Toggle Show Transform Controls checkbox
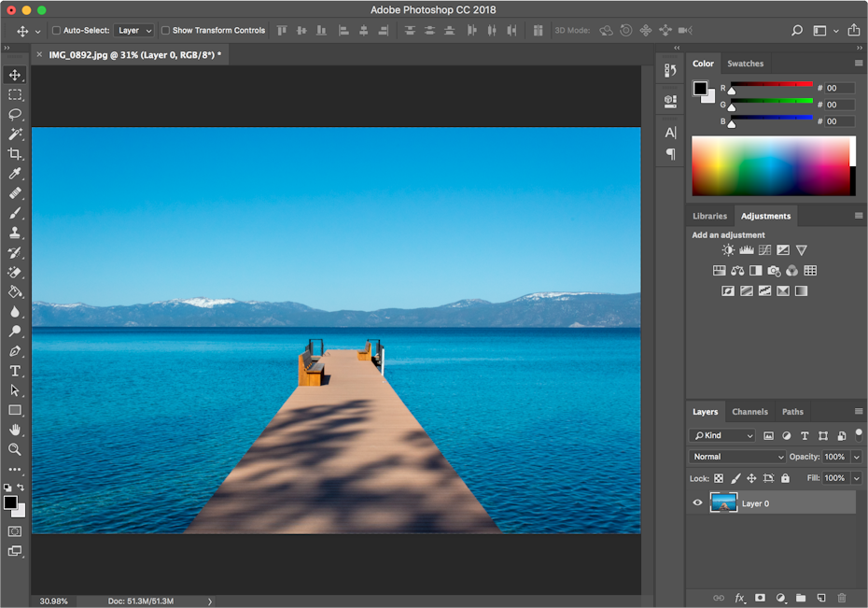Viewport: 868px width, 608px height. tap(166, 31)
